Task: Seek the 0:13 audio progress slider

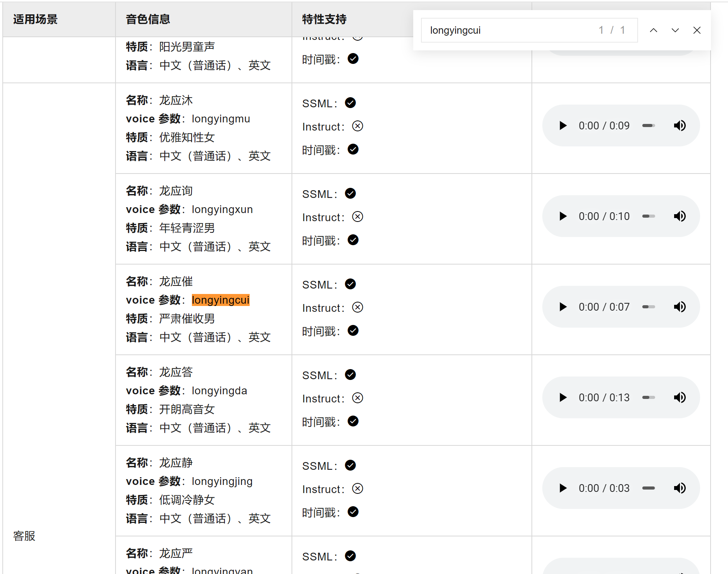Action: click(649, 397)
